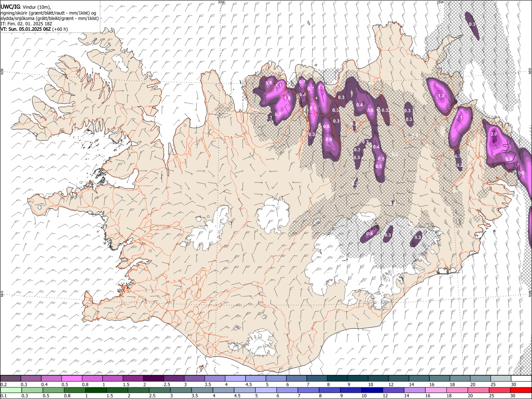Click the 2.0 snowfall value on the map

point(494,134)
